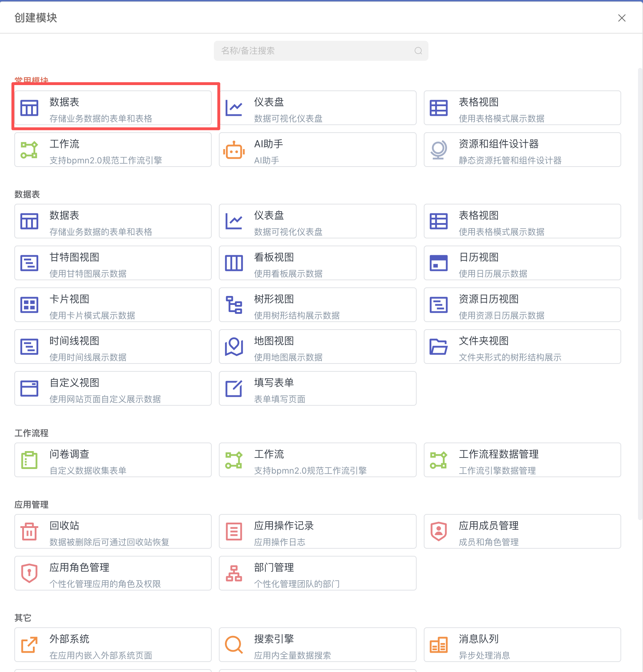The width and height of the screenshot is (643, 672).
Task: Select the 资源和组件设计器 globe icon
Action: (438, 150)
